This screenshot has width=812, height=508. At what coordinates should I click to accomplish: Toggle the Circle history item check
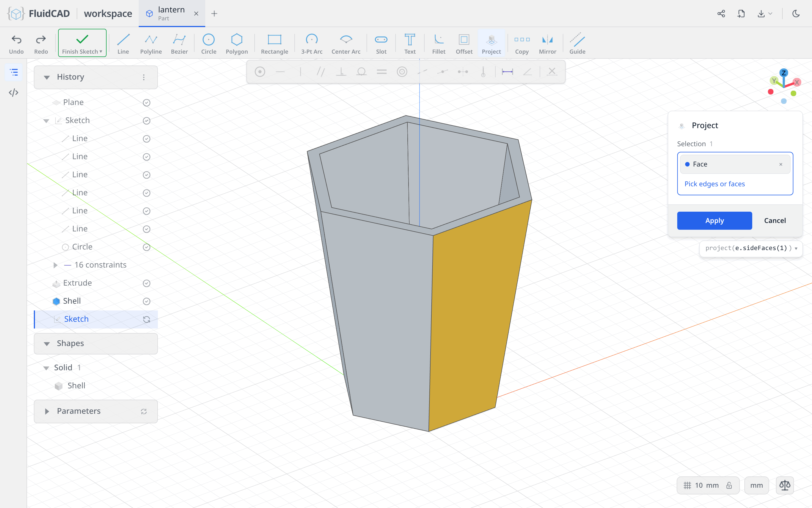click(x=147, y=247)
